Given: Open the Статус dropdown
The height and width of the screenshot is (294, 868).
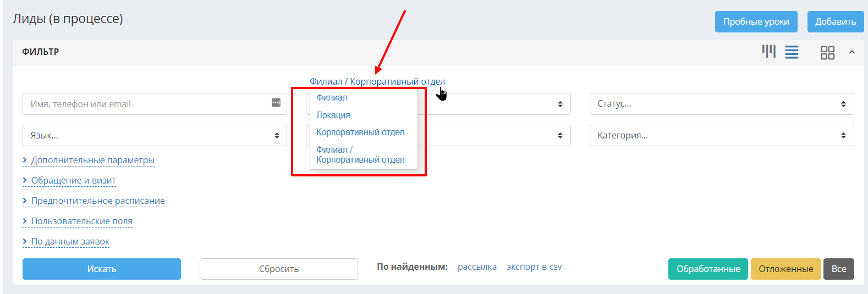Looking at the screenshot, I should point(722,104).
